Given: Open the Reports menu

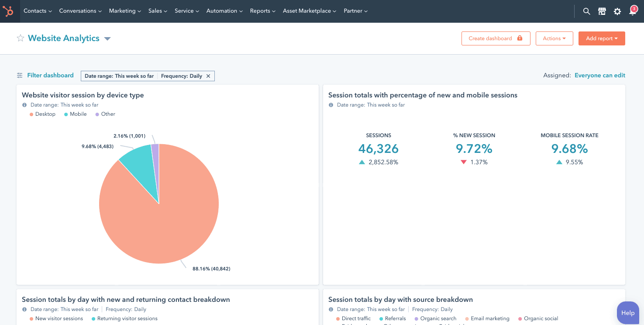Looking at the screenshot, I should [x=262, y=10].
